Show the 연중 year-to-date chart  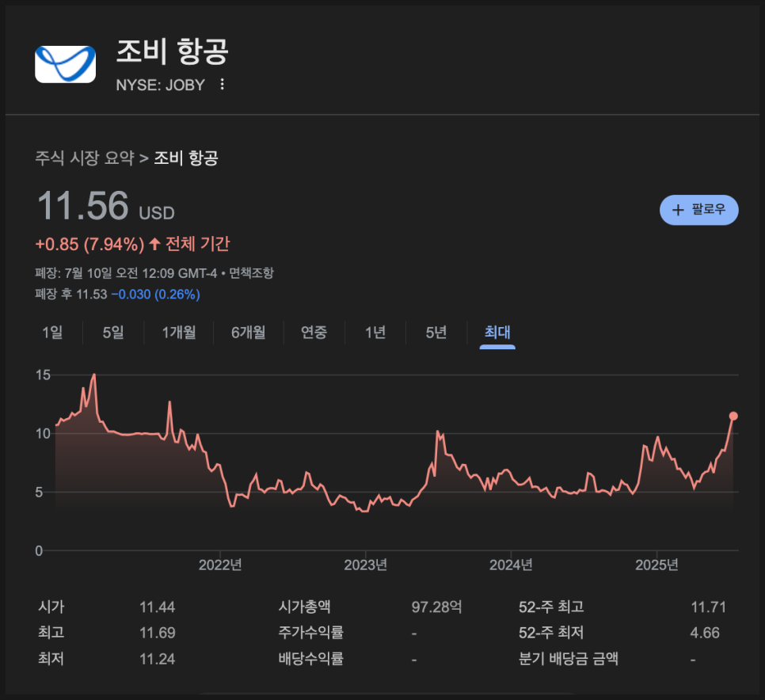pos(314,333)
